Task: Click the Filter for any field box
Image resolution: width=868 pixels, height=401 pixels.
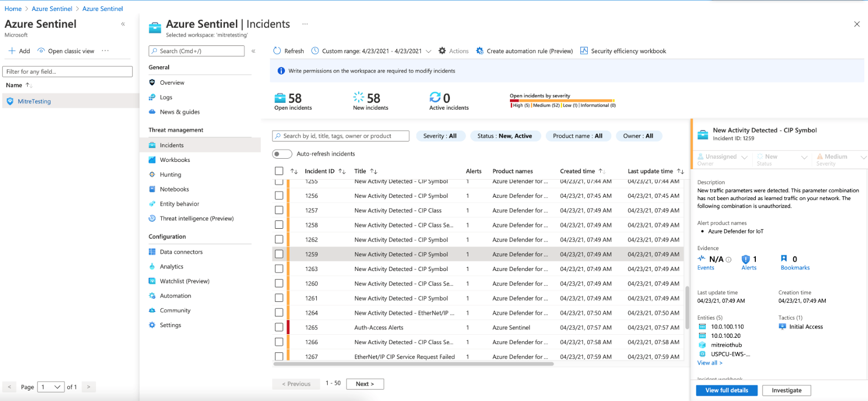Action: (x=67, y=72)
